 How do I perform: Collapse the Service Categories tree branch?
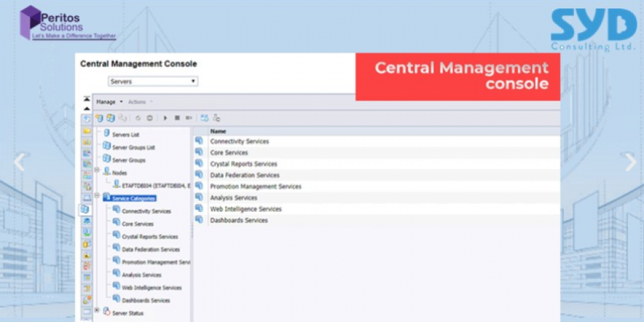[97, 195]
